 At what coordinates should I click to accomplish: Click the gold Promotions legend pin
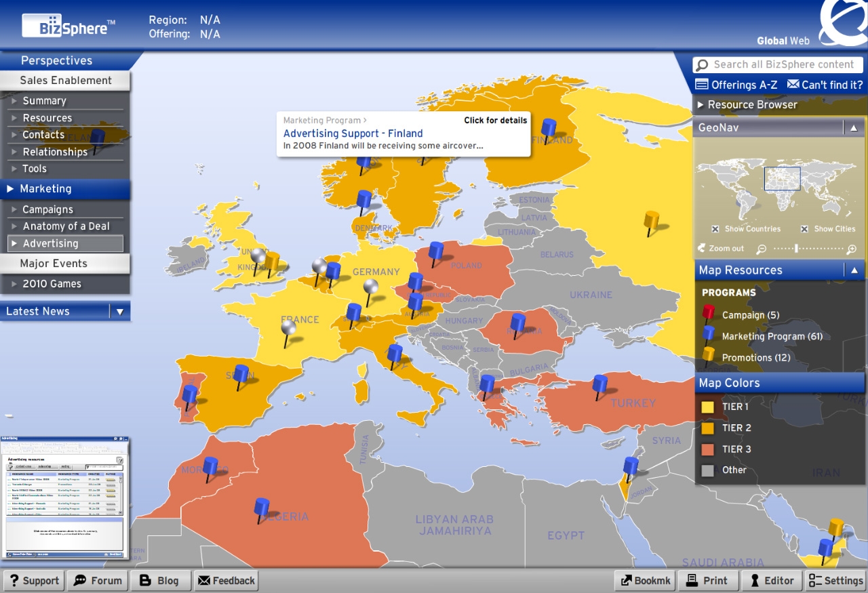709,356
